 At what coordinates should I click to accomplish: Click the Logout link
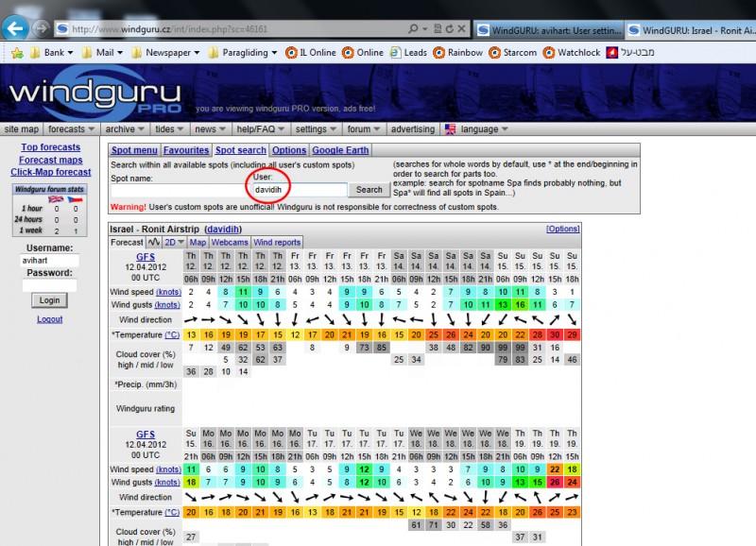click(x=50, y=319)
